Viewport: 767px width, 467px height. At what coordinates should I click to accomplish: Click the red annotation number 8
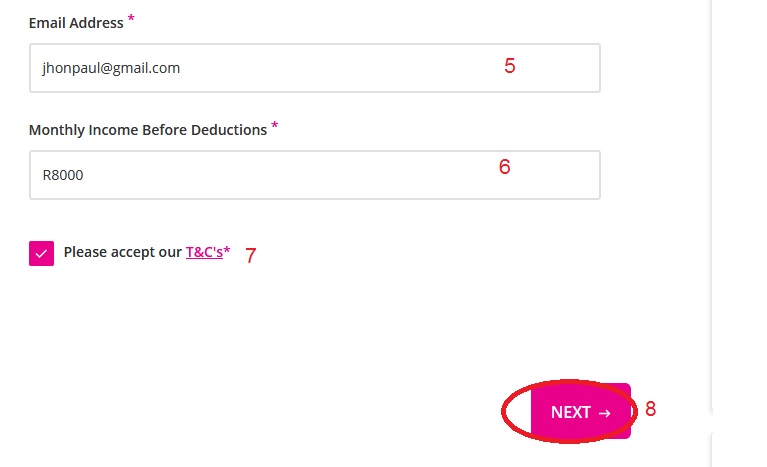[x=650, y=409]
